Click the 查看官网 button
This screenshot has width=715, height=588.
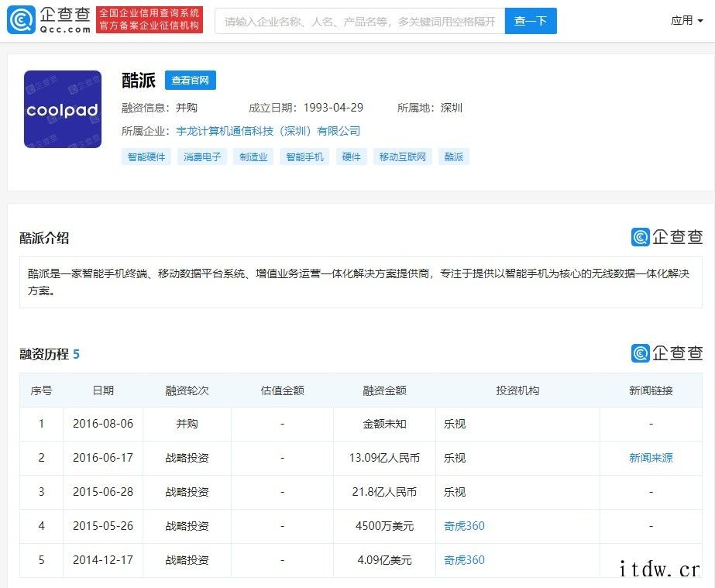pyautogui.click(x=190, y=81)
